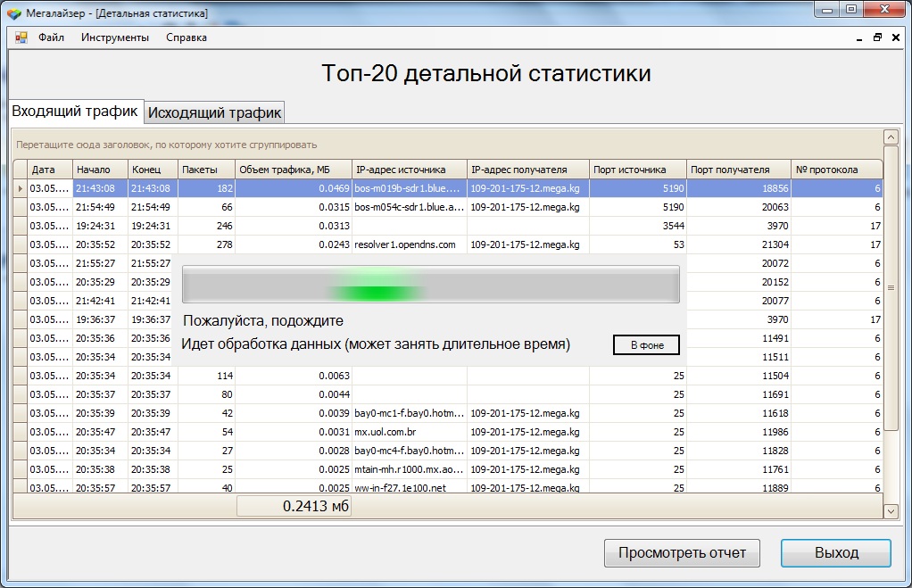Image resolution: width=912 pixels, height=588 pixels.
Task: Click the Просмотреть отчет button
Action: pos(682,552)
